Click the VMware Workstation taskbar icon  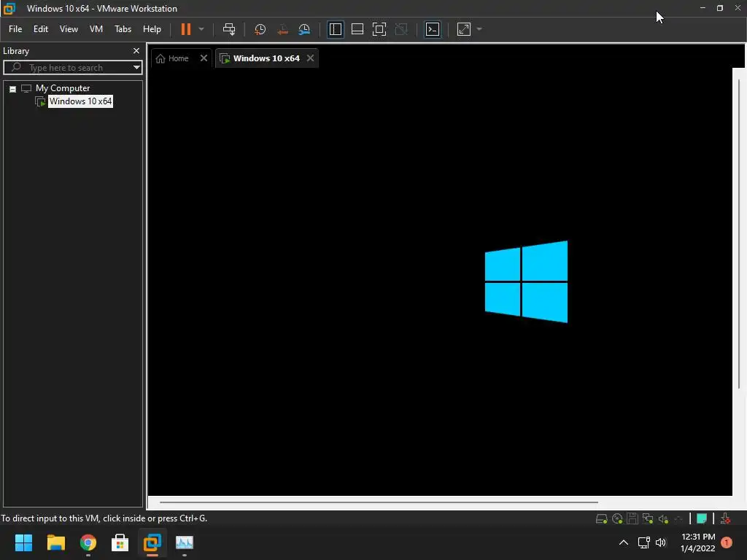[x=152, y=542]
